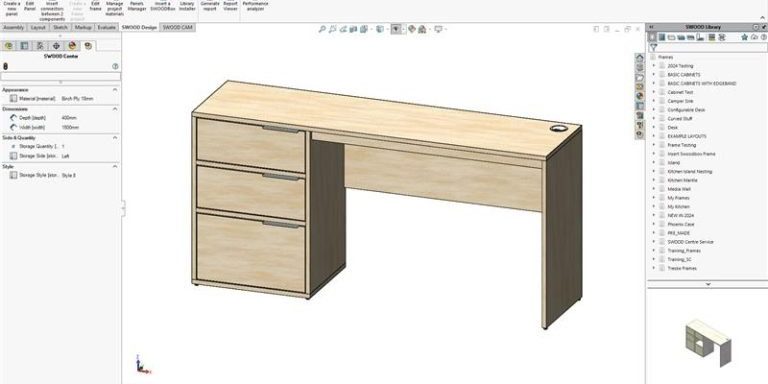The width and height of the screenshot is (768, 384).
Task: Open SWOOD Center help icon
Action: point(115,66)
